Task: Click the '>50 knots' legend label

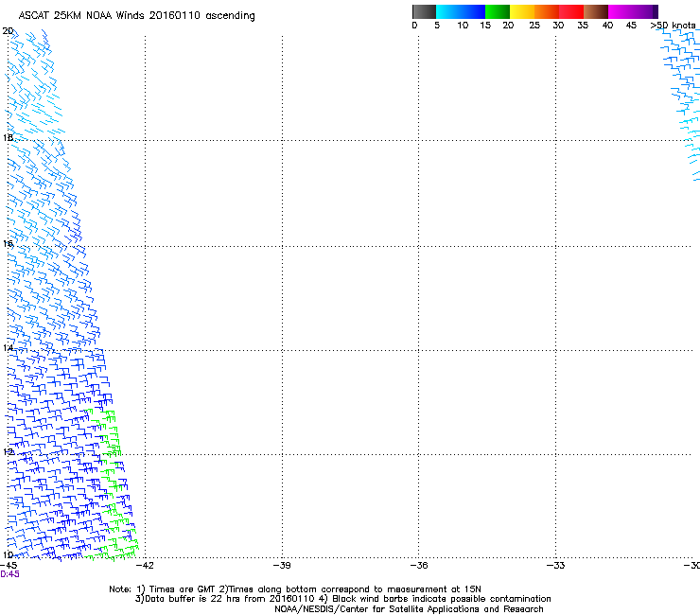Action: [x=673, y=26]
